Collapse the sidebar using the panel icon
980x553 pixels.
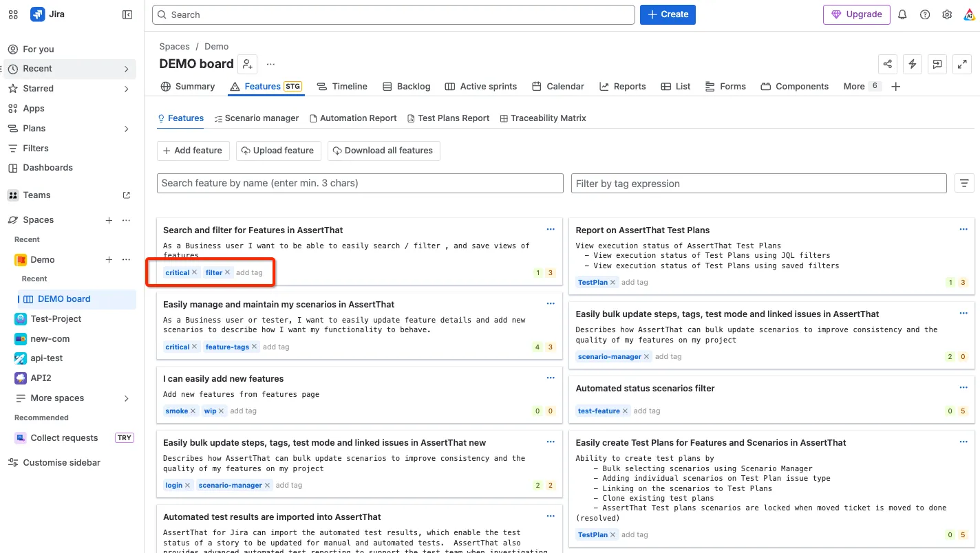coord(127,14)
